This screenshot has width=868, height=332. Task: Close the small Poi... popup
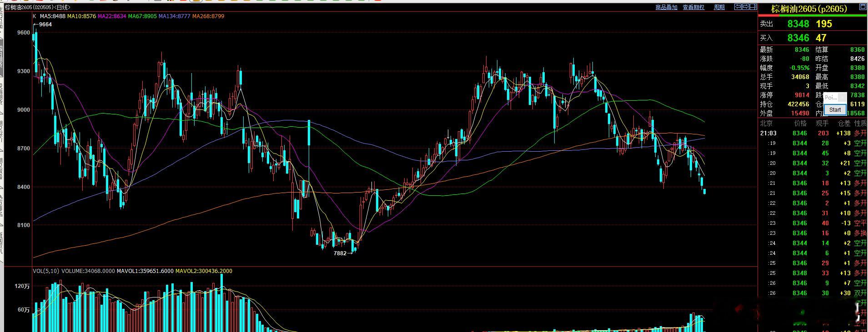[842, 97]
